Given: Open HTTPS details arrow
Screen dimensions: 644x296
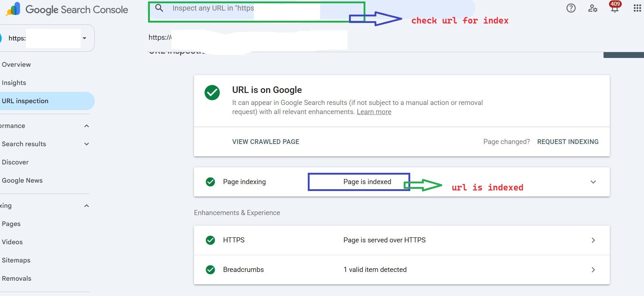Looking at the screenshot, I should [593, 240].
